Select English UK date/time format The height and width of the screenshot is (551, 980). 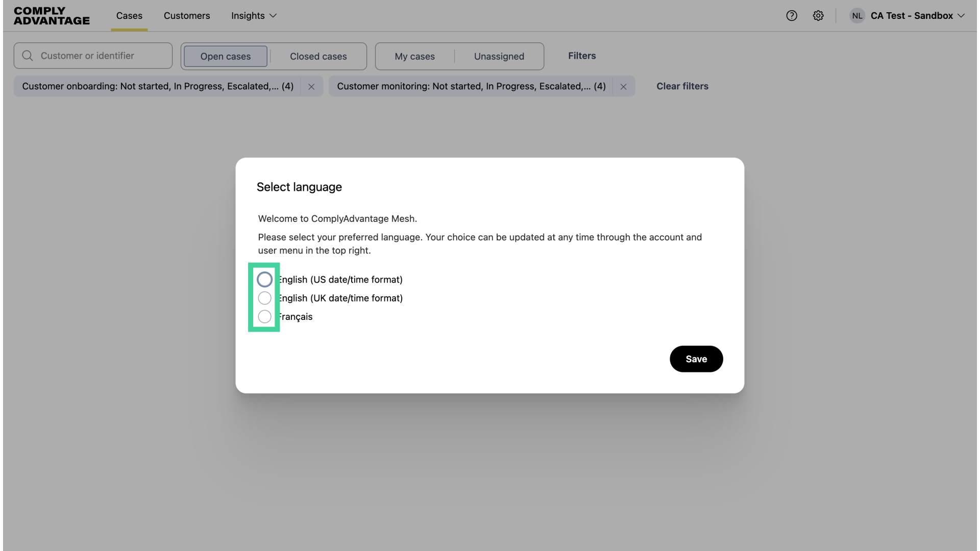(x=264, y=297)
